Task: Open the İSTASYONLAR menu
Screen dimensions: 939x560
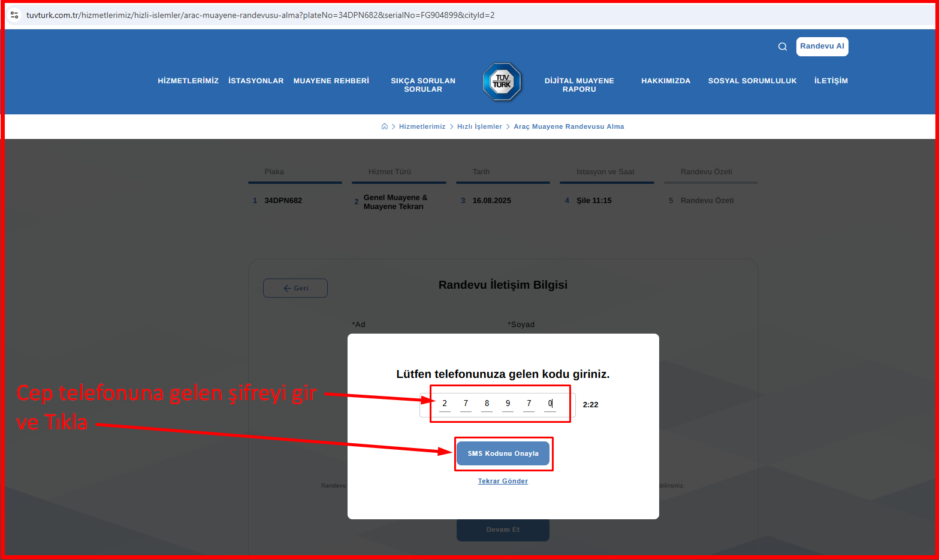Action: coord(256,81)
